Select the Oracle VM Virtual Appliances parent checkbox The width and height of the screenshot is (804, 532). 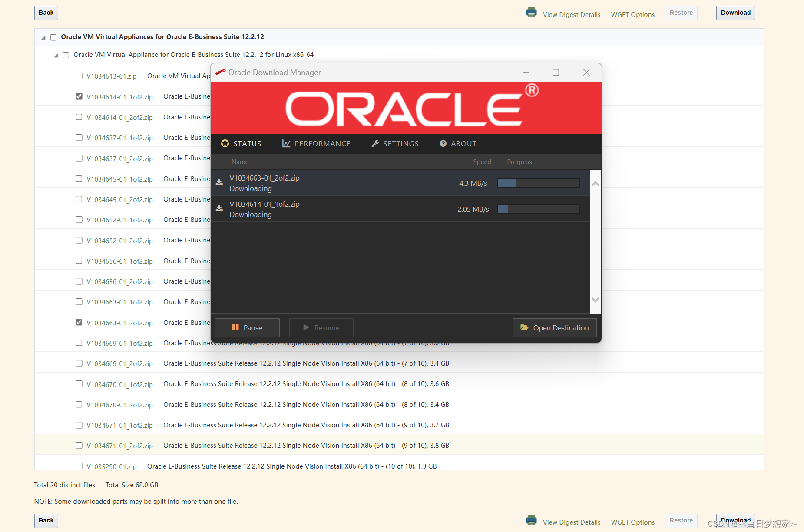click(x=53, y=37)
